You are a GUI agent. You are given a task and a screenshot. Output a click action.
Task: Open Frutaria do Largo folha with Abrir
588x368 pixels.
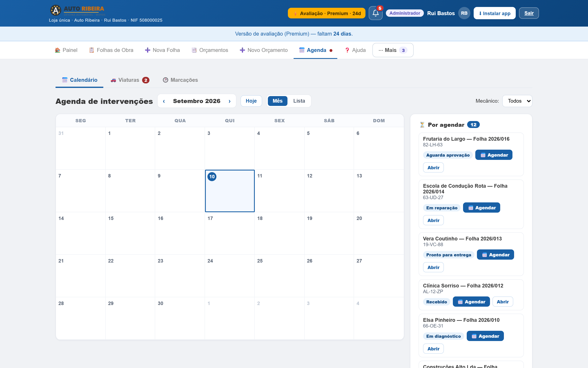coord(433,168)
